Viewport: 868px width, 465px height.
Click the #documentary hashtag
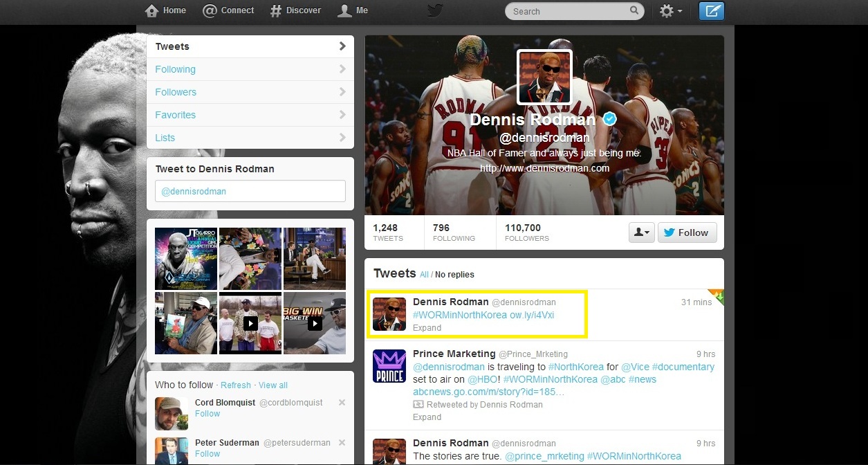pos(683,367)
